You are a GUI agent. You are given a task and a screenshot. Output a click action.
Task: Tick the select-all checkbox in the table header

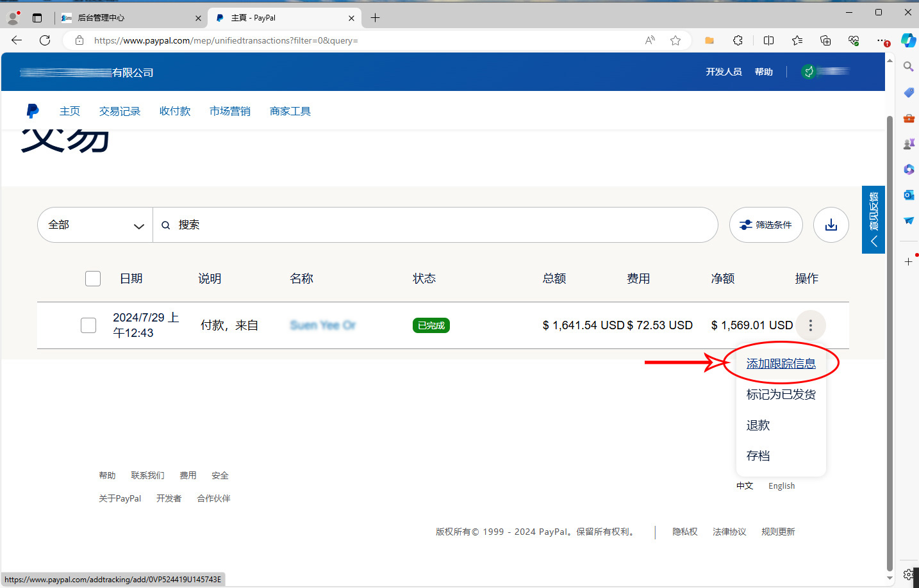[x=93, y=279]
